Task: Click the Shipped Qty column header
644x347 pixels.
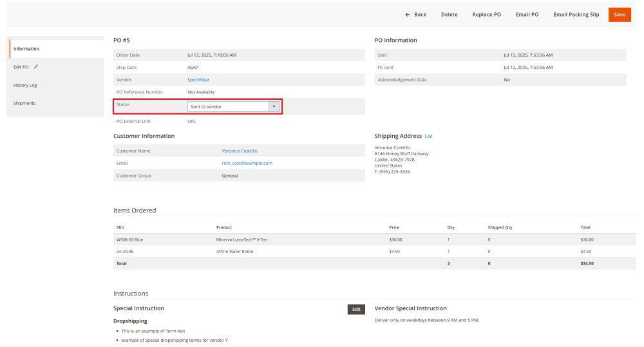Action: 500,227
